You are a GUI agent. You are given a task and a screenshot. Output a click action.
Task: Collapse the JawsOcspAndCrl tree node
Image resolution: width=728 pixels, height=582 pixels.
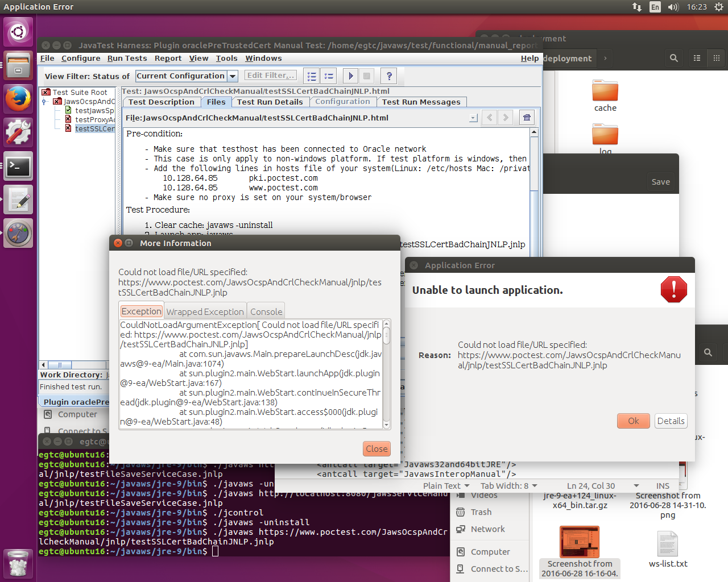44,102
